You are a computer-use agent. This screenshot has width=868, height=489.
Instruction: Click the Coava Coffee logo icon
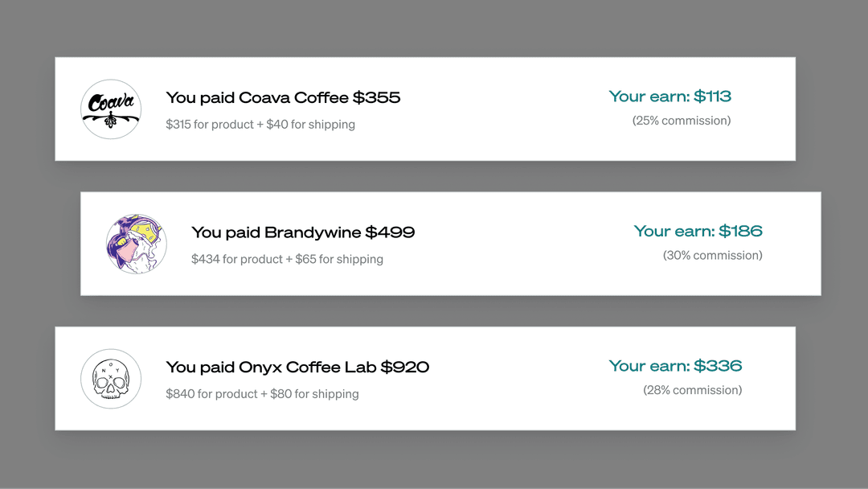[x=111, y=109]
